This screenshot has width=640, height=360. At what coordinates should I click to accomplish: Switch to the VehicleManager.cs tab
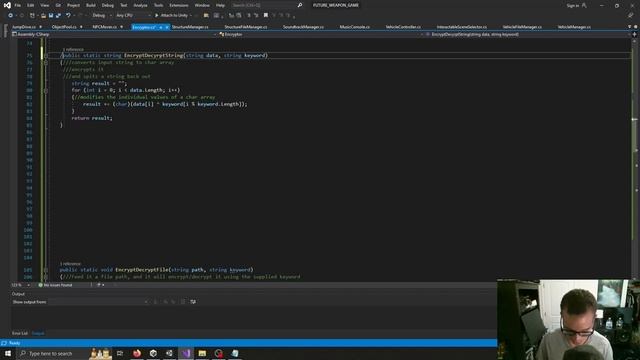click(574, 27)
